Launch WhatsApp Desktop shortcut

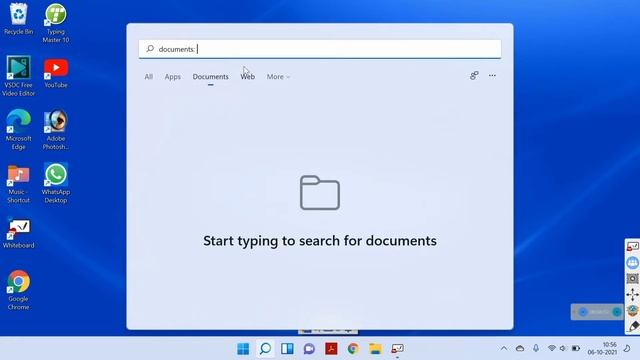56,183
